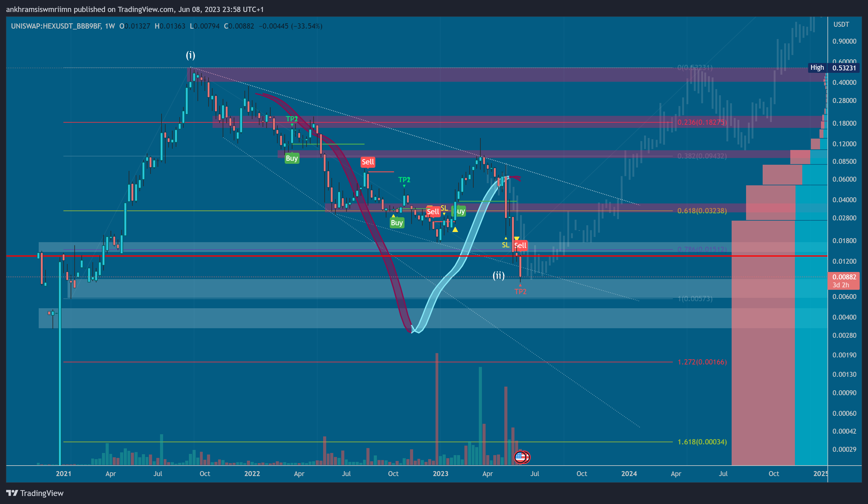
Task: Select the Fib level 0(0.53231) label
Action: tap(695, 68)
